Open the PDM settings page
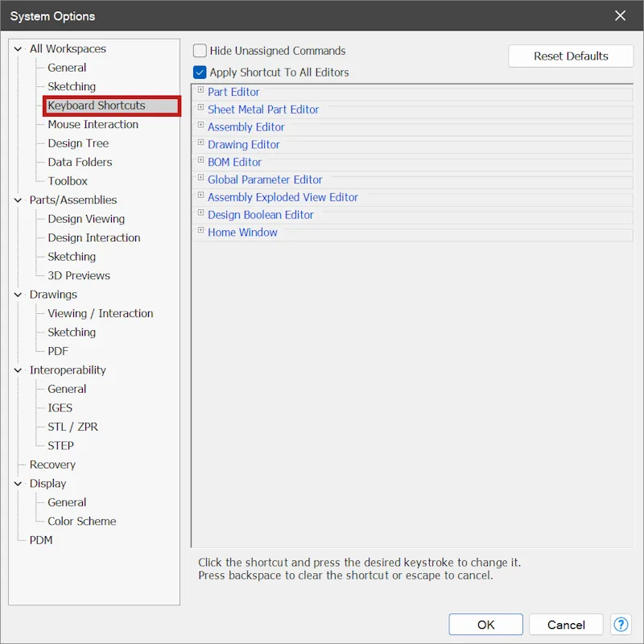The height and width of the screenshot is (644, 644). (x=41, y=539)
